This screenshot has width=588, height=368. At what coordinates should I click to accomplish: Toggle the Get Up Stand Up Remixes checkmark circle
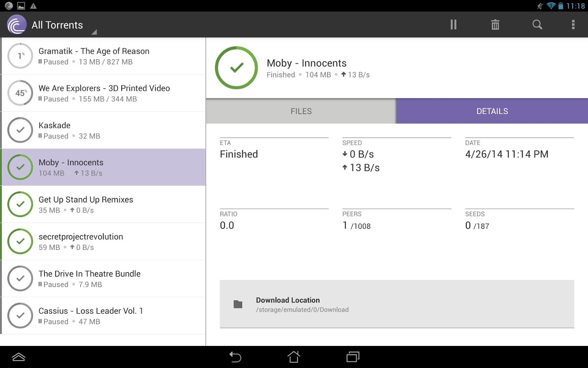click(20, 204)
